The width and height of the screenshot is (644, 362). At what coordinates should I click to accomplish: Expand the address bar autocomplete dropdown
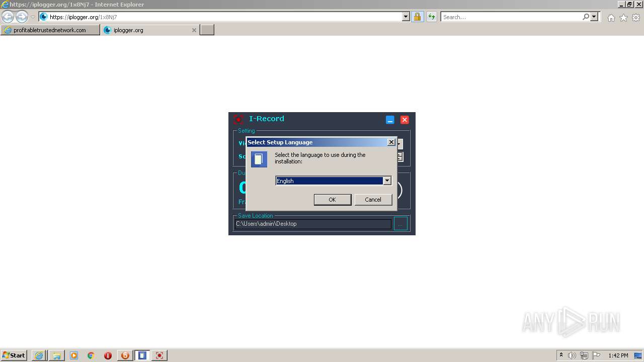pos(406,17)
